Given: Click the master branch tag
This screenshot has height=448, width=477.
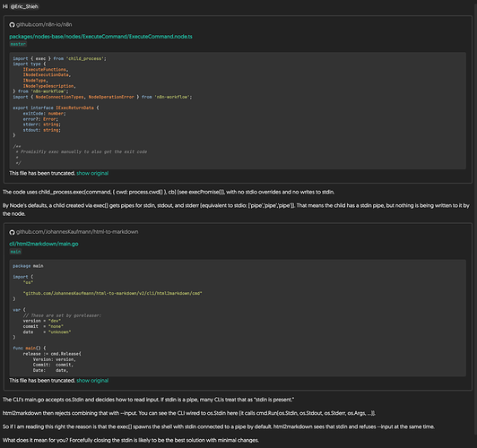Looking at the screenshot, I should tap(18, 44).
